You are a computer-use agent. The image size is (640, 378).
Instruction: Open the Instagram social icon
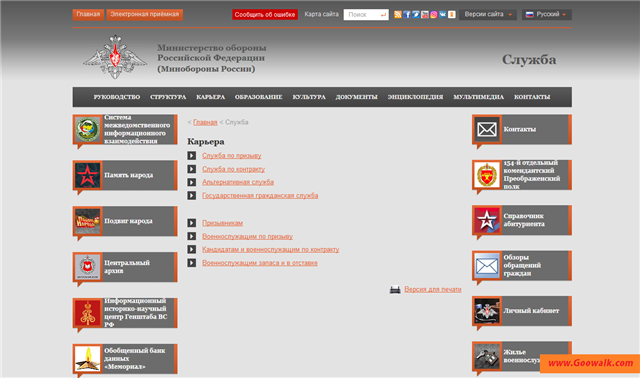tap(433, 15)
